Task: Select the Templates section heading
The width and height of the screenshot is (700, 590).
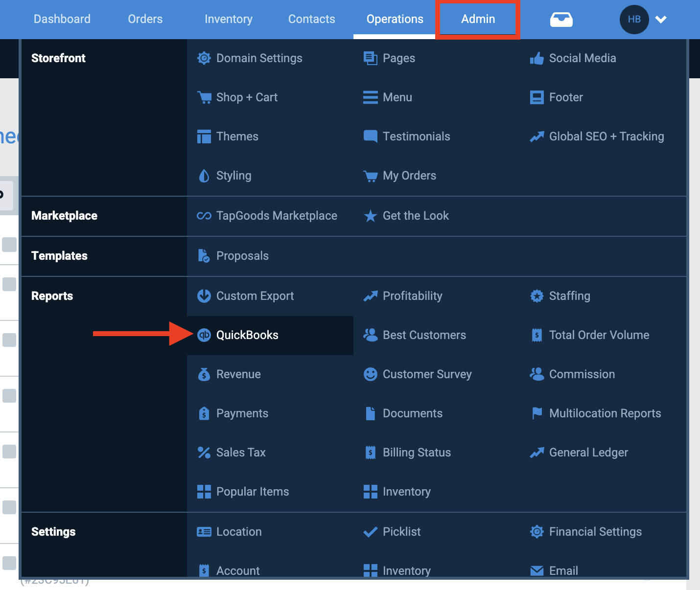Action: tap(59, 256)
